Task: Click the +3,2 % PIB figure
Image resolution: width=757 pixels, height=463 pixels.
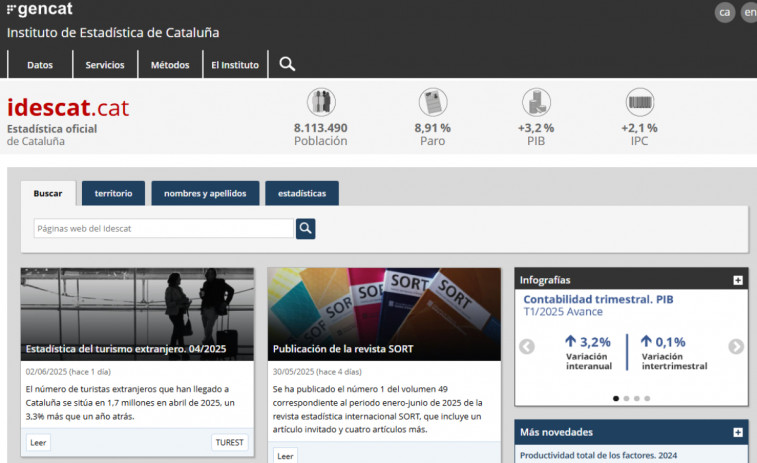Action: (x=536, y=128)
